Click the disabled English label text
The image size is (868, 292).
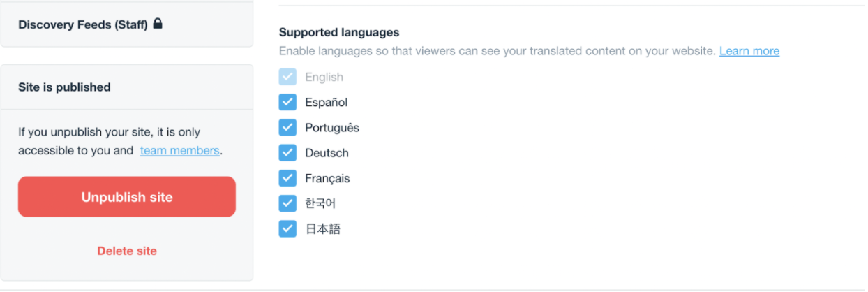tap(324, 77)
